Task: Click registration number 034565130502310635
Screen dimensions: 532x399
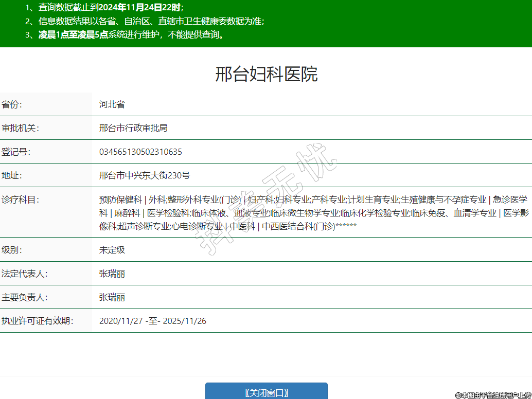Action: pyautogui.click(x=140, y=152)
